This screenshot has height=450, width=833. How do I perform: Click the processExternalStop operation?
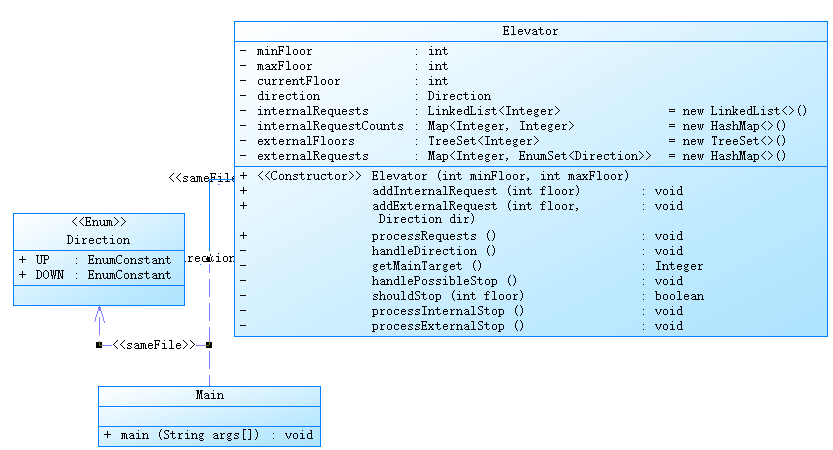click(x=461, y=326)
